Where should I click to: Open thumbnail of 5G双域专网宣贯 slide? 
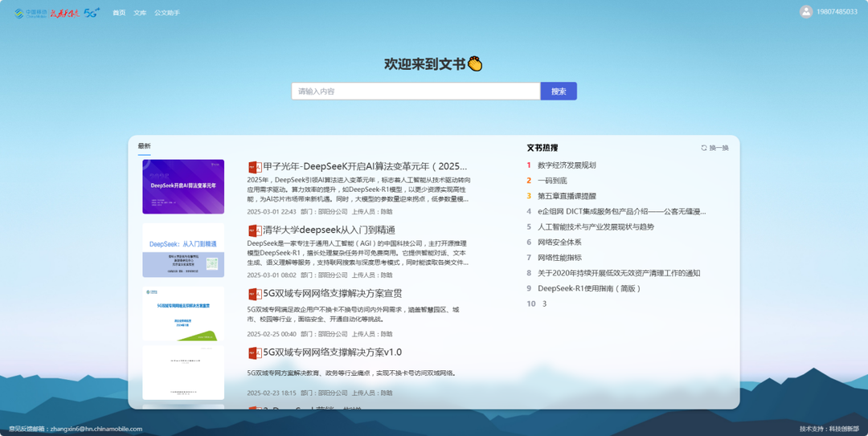pyautogui.click(x=183, y=313)
